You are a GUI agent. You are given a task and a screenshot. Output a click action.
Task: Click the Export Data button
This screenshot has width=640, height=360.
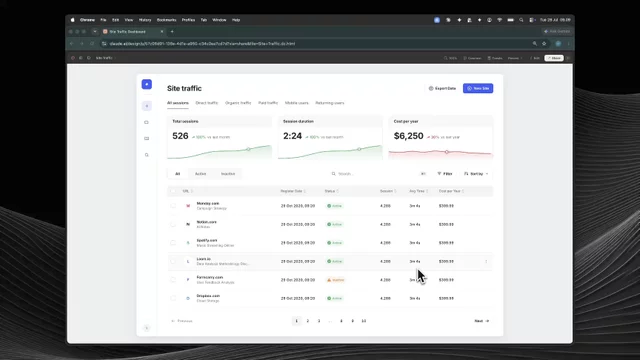[x=442, y=88]
